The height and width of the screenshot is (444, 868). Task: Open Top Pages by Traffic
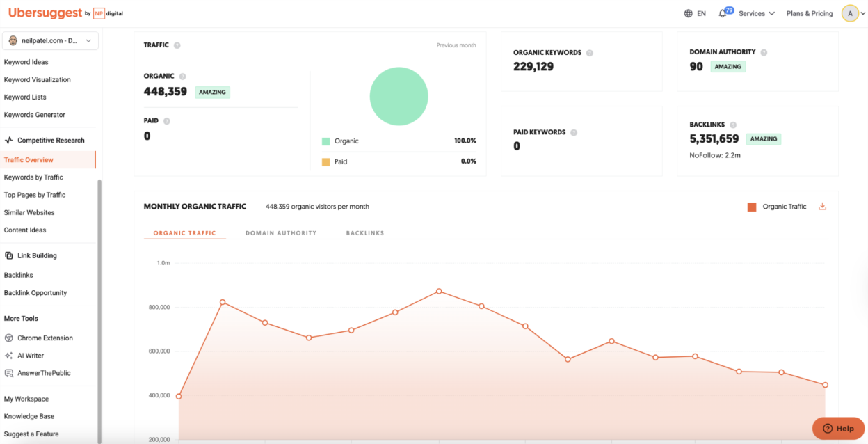(x=35, y=195)
